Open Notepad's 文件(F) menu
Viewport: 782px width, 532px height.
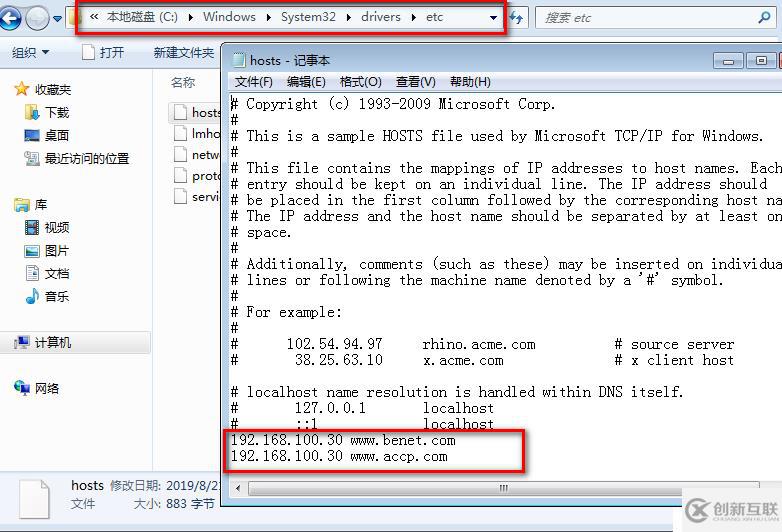(254, 82)
